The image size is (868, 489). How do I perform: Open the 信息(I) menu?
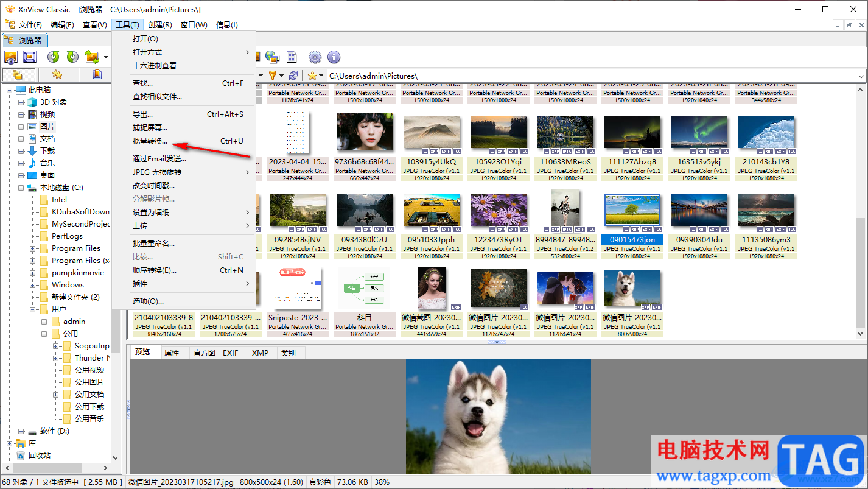(226, 25)
